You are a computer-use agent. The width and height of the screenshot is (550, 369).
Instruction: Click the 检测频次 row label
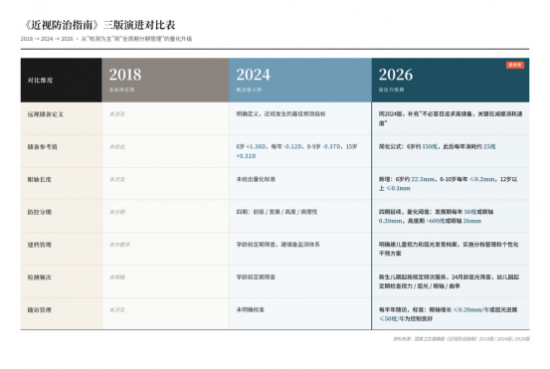click(x=39, y=277)
